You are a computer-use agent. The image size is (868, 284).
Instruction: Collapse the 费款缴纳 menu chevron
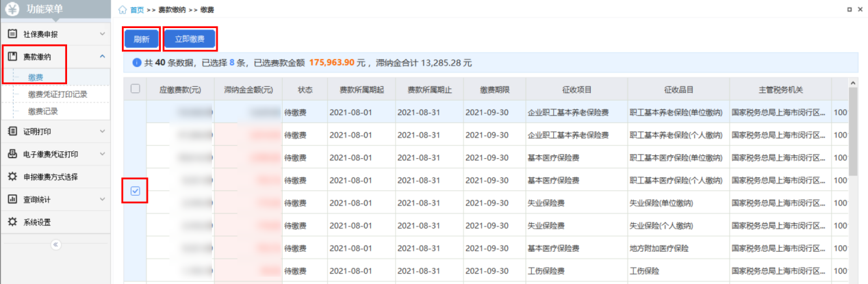click(102, 56)
